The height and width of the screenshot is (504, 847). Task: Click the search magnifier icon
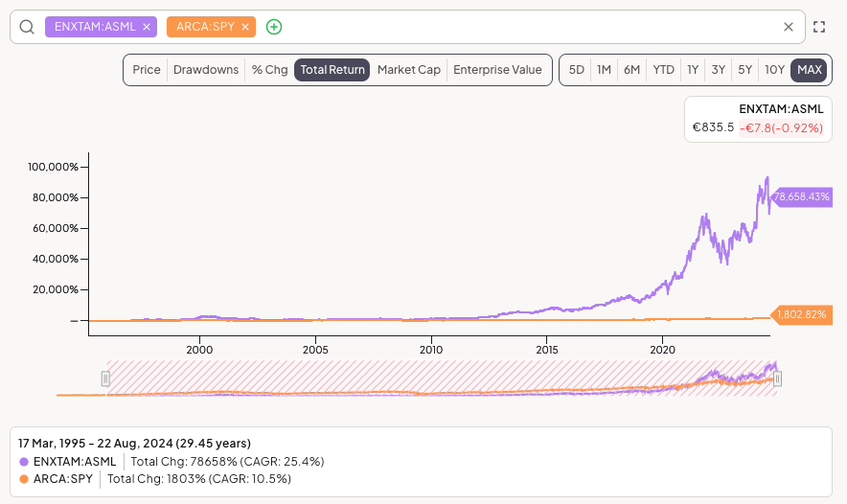click(x=27, y=27)
